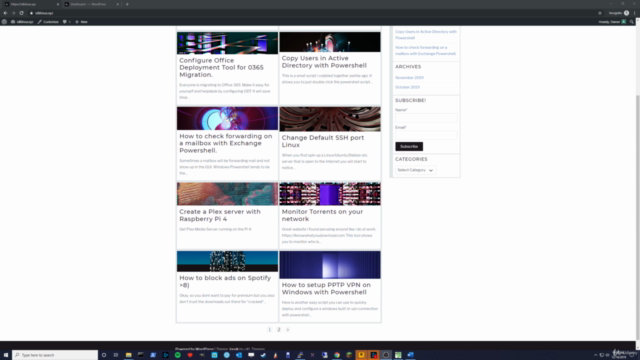Open post Monitor Torrents on your network
This screenshot has width=640, height=360.
[322, 216]
